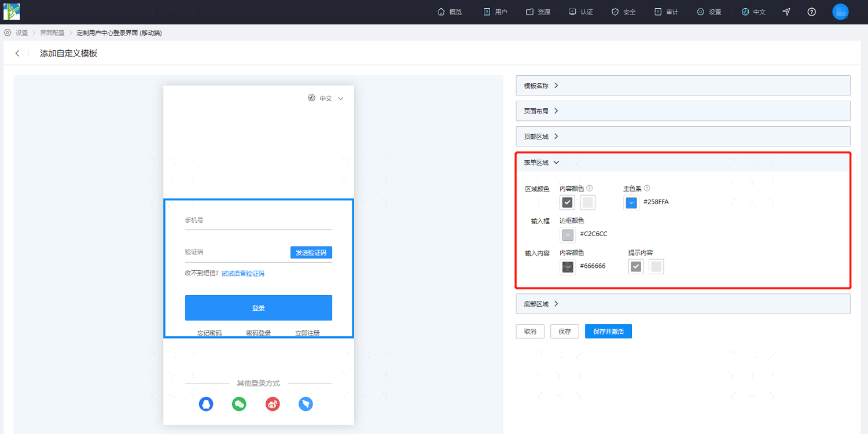Open the 主色系 color picker #258FFA
The height and width of the screenshot is (434, 868).
pyautogui.click(x=631, y=203)
